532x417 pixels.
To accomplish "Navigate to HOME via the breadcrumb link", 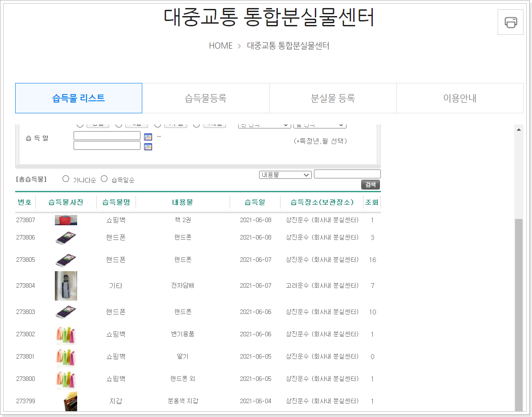I will (x=220, y=45).
